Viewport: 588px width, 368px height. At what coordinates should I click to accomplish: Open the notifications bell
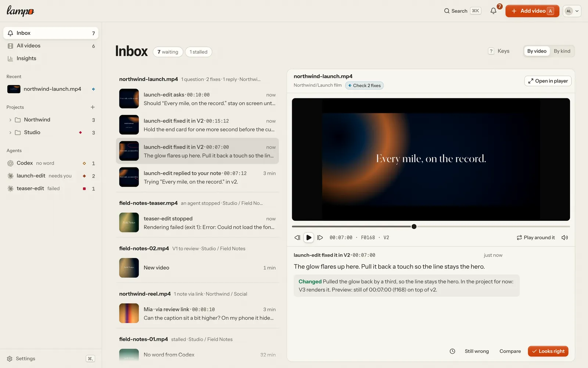(x=493, y=11)
